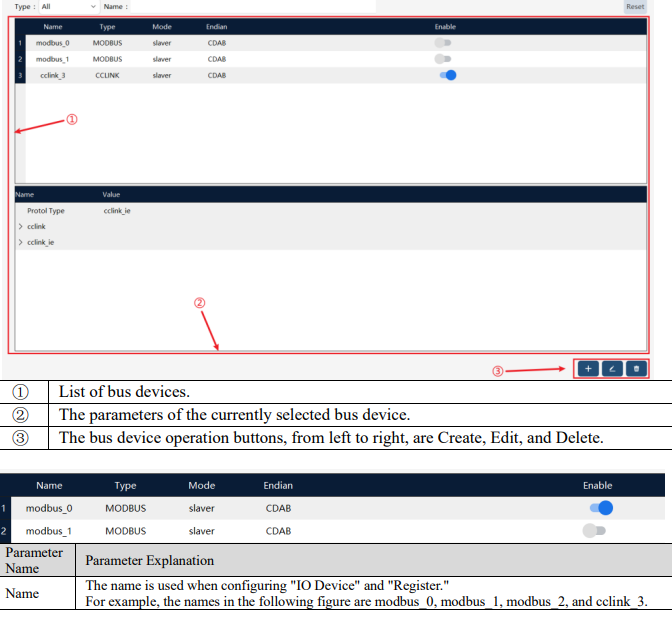
Task: Click the Edit (pencil) bus device button
Action: pos(612,368)
